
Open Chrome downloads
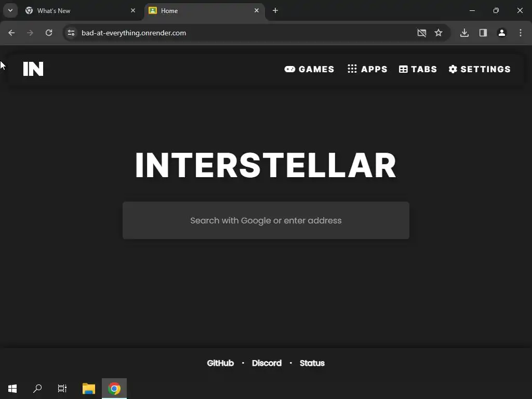pyautogui.click(x=464, y=33)
